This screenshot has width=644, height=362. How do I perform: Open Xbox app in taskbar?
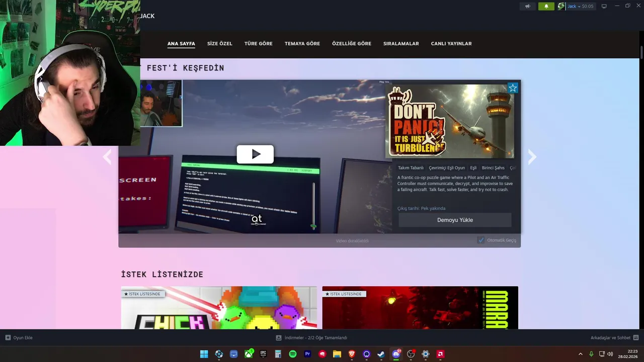tap(249, 354)
